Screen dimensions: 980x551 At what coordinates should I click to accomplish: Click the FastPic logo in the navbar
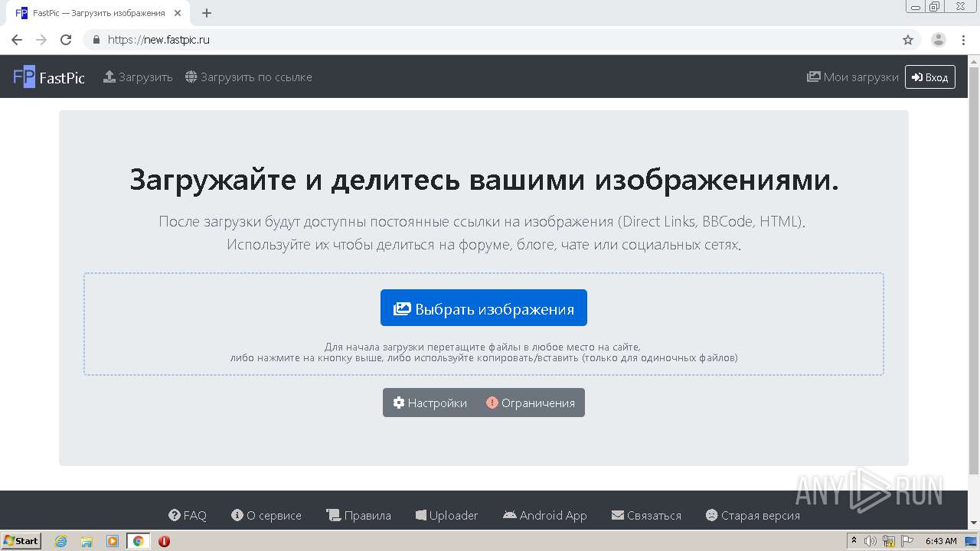(49, 77)
